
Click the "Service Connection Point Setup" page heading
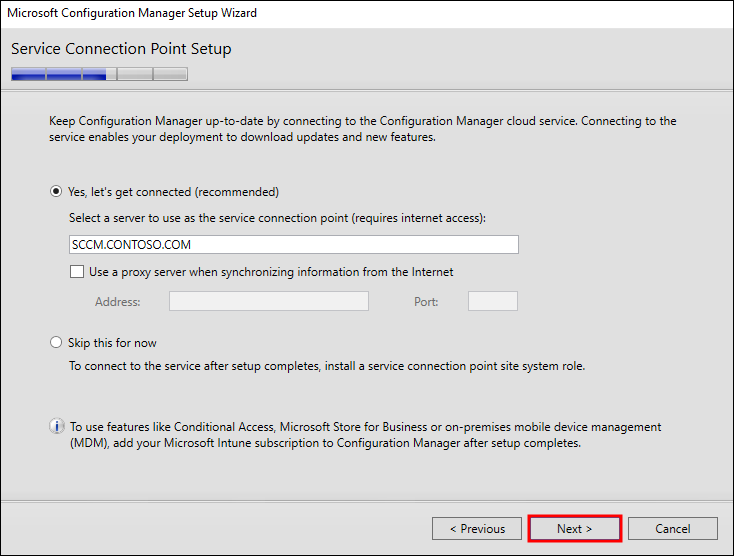(121, 49)
